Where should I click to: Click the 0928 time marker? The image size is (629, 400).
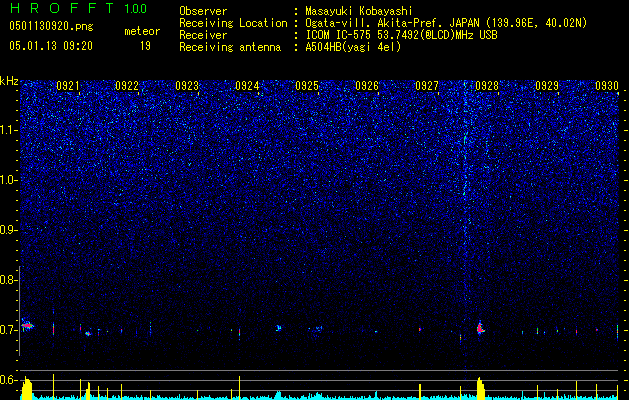[x=487, y=86]
